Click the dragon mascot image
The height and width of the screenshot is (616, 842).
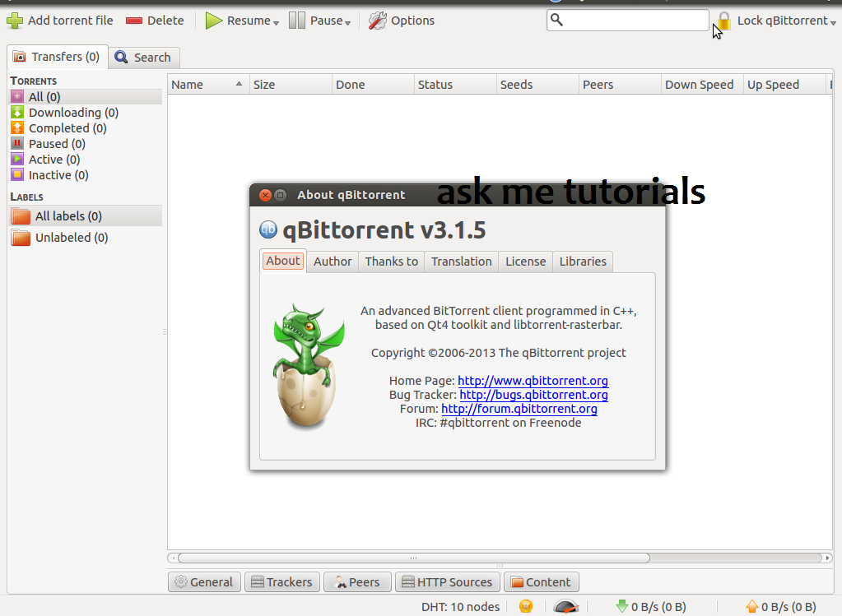coord(308,367)
